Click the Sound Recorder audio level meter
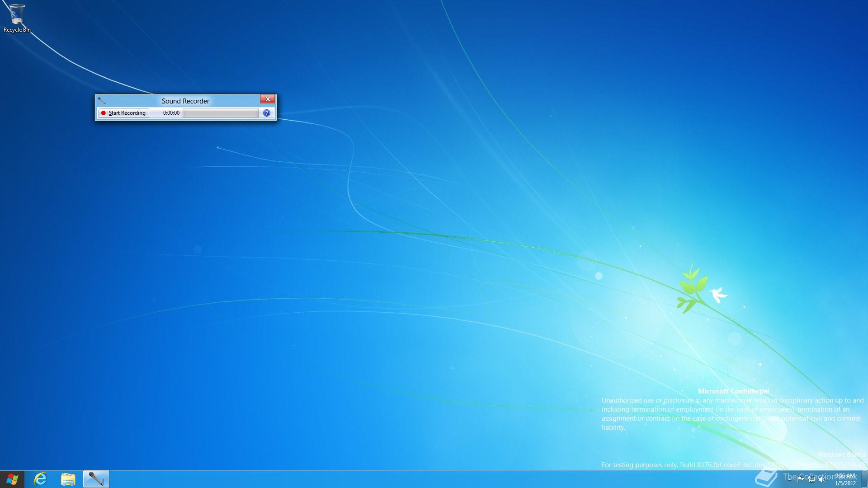868x488 pixels. point(221,113)
